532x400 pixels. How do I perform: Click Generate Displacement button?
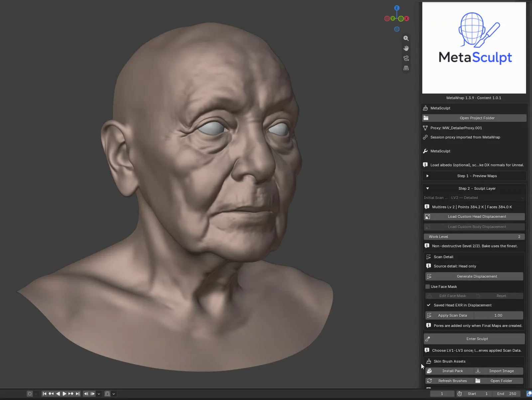click(x=474, y=277)
